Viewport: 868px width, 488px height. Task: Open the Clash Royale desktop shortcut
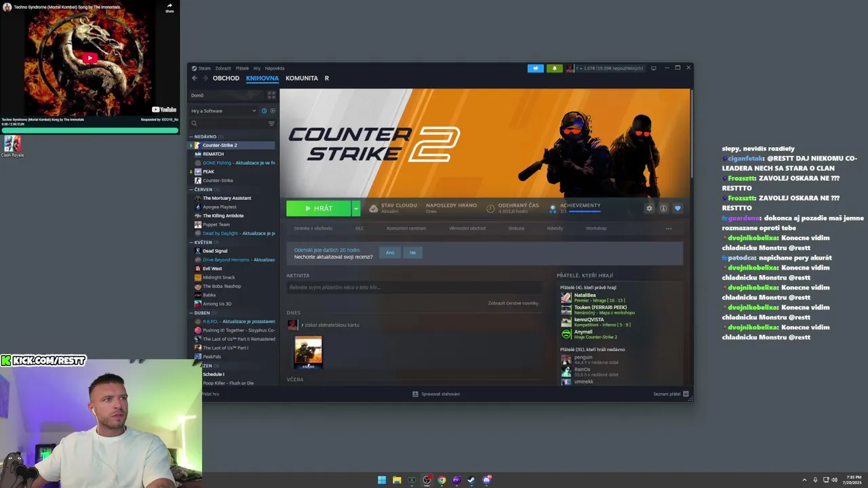coord(12,146)
